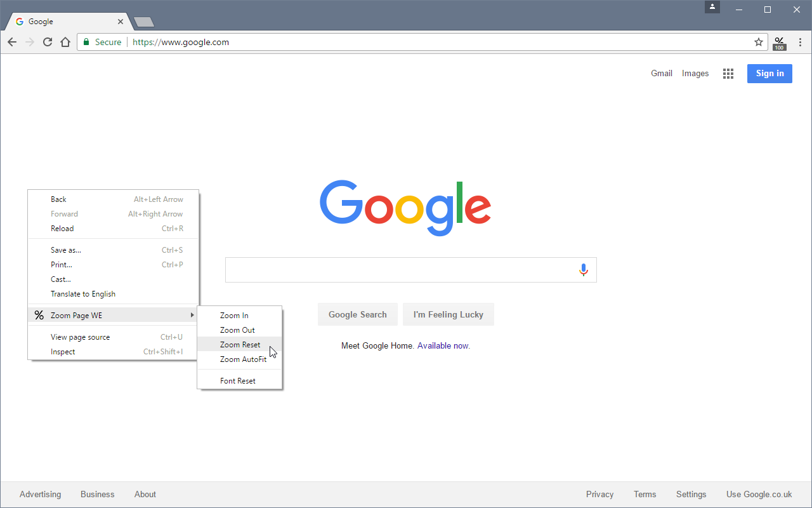Open the home page icon
The image size is (812, 508).
[65, 42]
